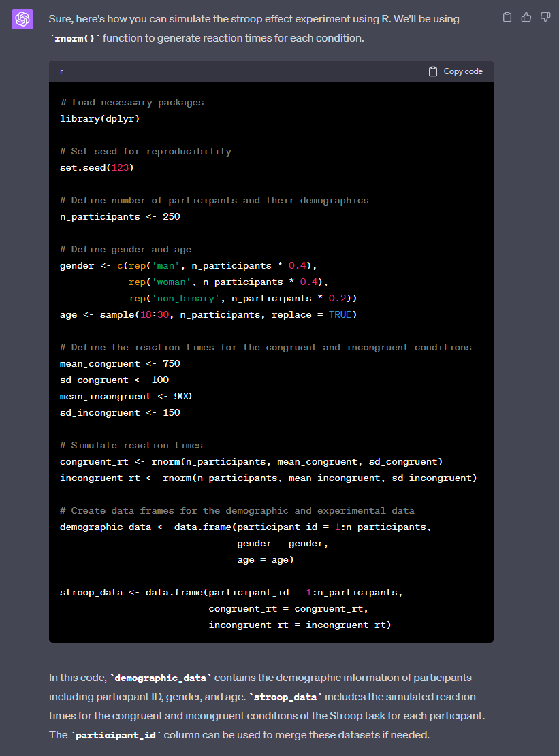Click the clipboard icon beside Copy code
The height and width of the screenshot is (756, 559).
(433, 71)
